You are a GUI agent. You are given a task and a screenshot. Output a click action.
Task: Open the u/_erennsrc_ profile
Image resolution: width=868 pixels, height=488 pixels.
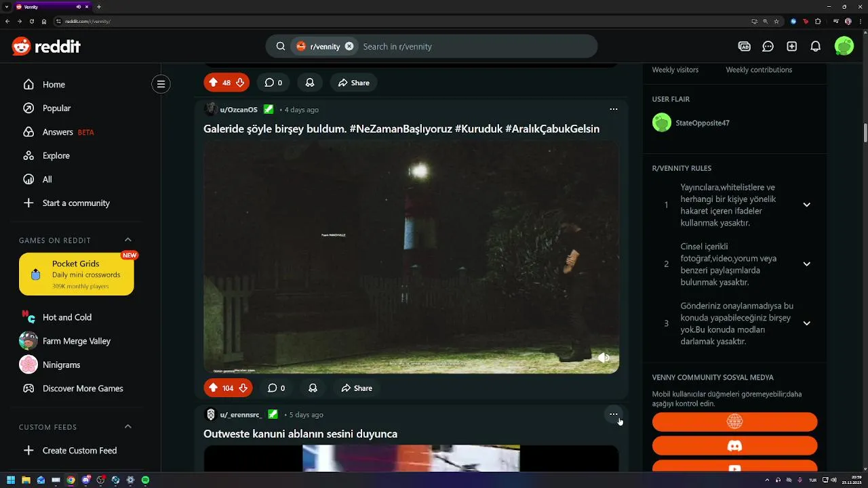tap(241, 415)
